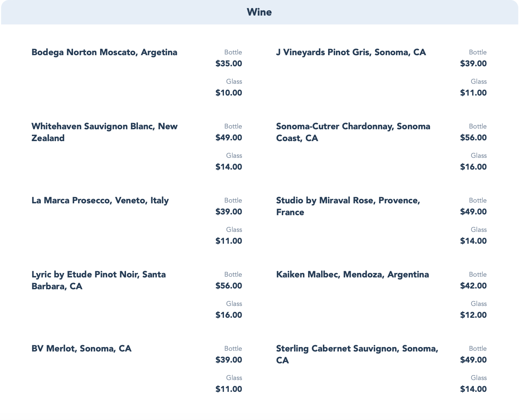Image resolution: width=519 pixels, height=420 pixels.
Task: Click Whitehaven Sauvignon Blanc title
Action: pyautogui.click(x=104, y=132)
